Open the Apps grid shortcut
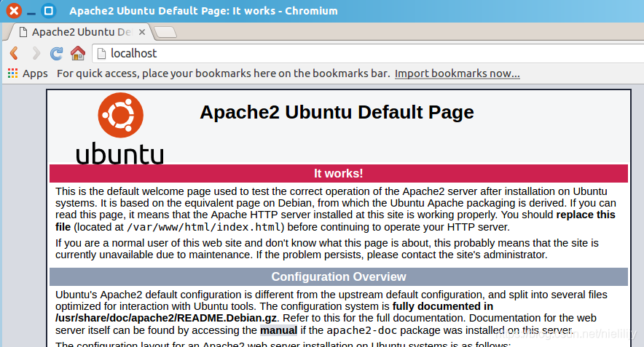The width and height of the screenshot is (644, 347). coord(28,73)
